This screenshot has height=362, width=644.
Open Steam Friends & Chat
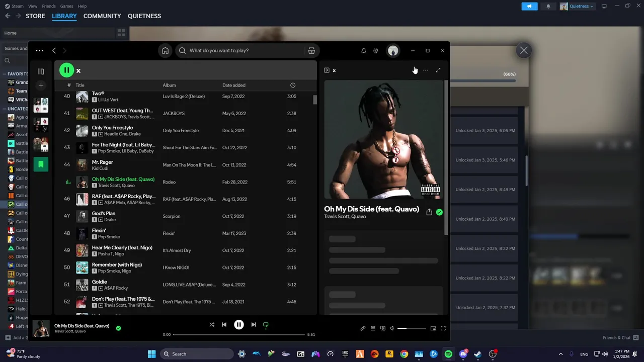621,338
